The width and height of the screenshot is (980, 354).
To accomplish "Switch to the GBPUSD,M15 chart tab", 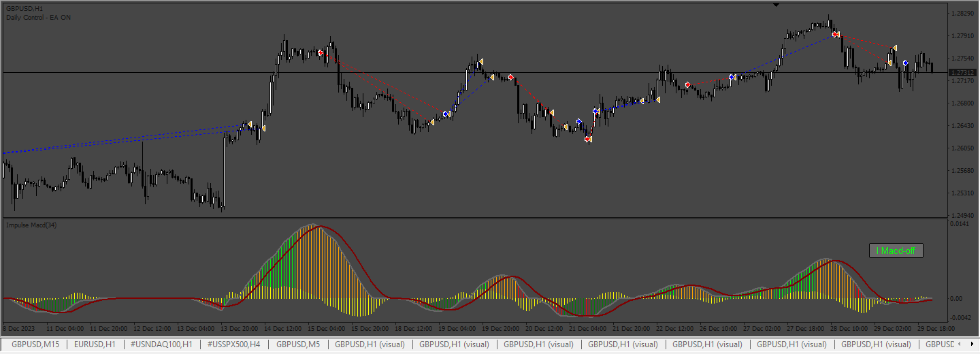I will pyautogui.click(x=35, y=344).
